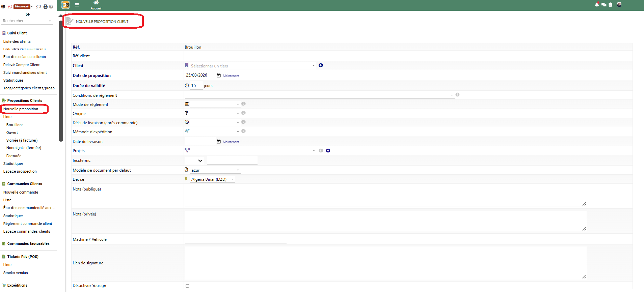This screenshot has width=644, height=292.
Task: Open the Délai de livraison dropdown
Action: [x=215, y=122]
